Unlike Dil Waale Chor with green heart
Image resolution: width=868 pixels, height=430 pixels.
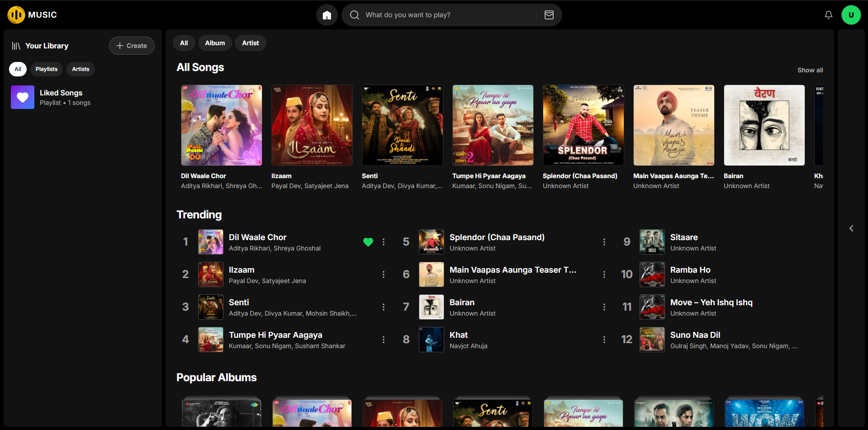pyautogui.click(x=368, y=242)
